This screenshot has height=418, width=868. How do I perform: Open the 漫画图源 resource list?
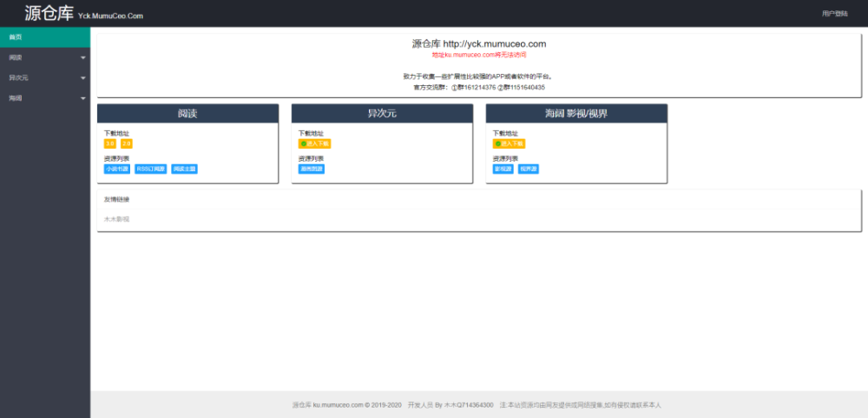click(x=311, y=169)
